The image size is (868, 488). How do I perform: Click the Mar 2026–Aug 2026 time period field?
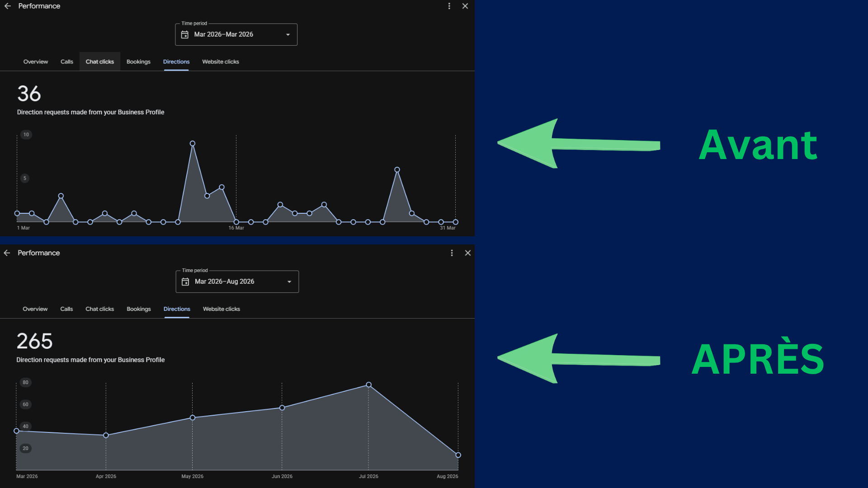click(x=237, y=282)
